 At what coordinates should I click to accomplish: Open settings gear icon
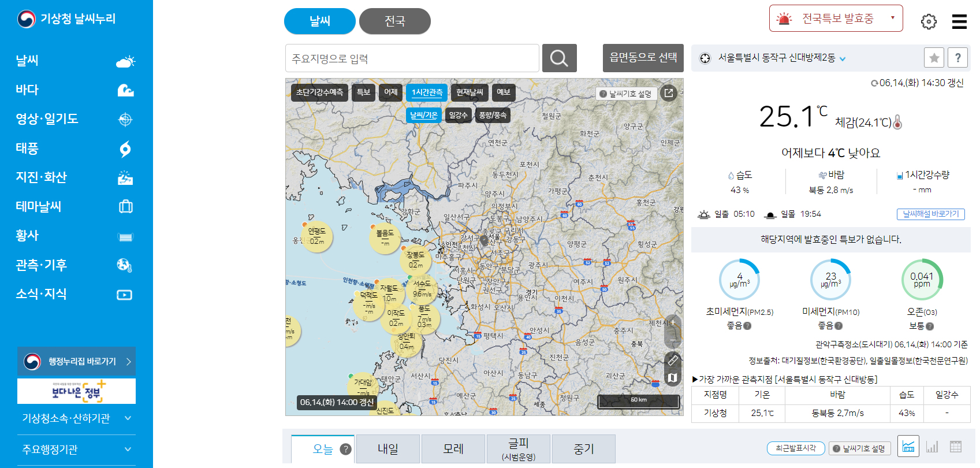tap(929, 21)
